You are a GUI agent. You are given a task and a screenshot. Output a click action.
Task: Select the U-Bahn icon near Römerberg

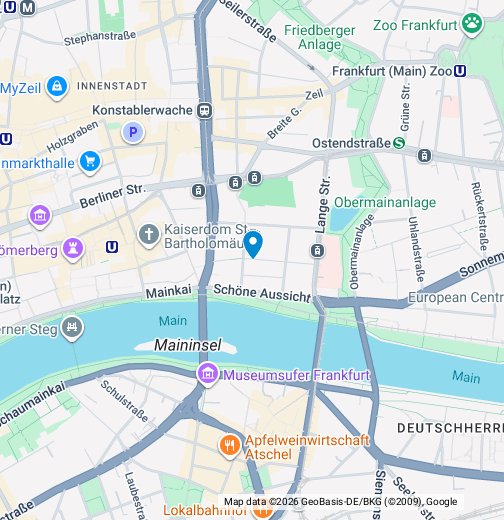coord(112,247)
